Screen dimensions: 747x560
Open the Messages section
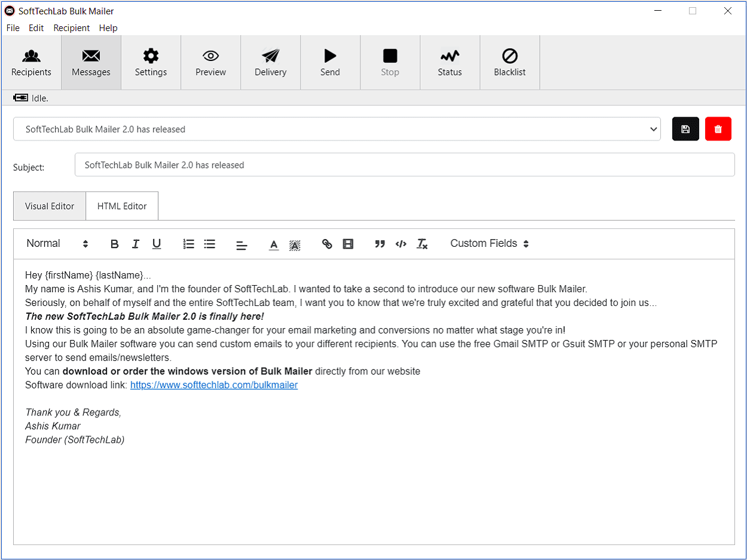click(91, 63)
